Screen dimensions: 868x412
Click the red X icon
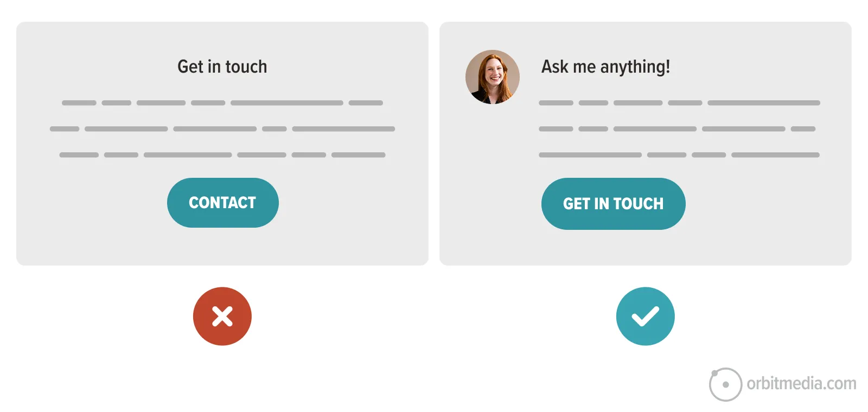click(222, 316)
